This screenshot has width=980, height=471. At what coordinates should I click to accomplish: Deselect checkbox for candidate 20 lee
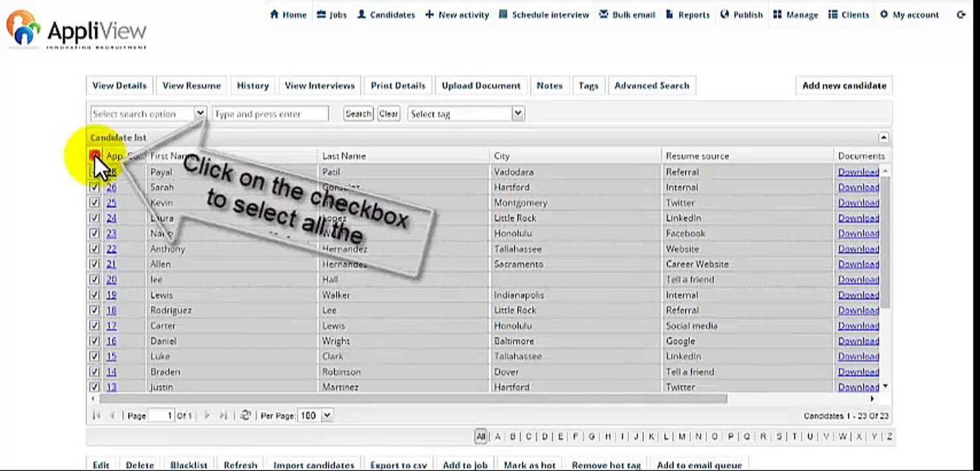(94, 279)
